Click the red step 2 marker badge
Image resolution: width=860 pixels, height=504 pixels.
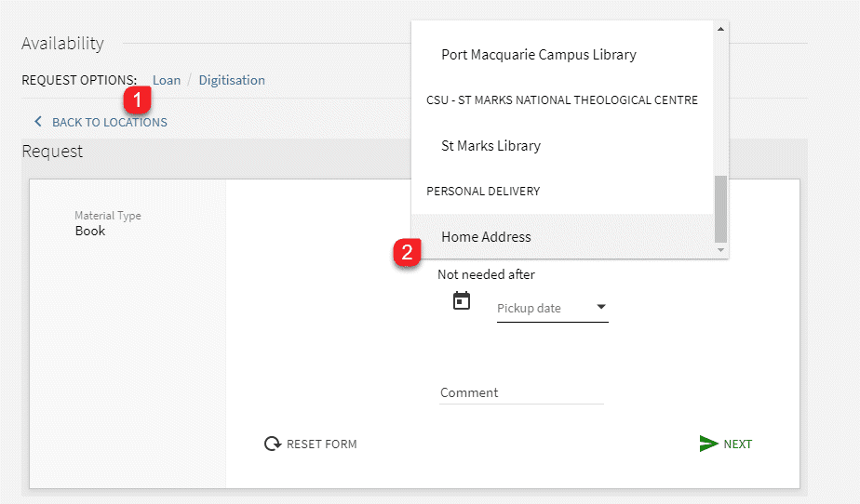(x=407, y=253)
